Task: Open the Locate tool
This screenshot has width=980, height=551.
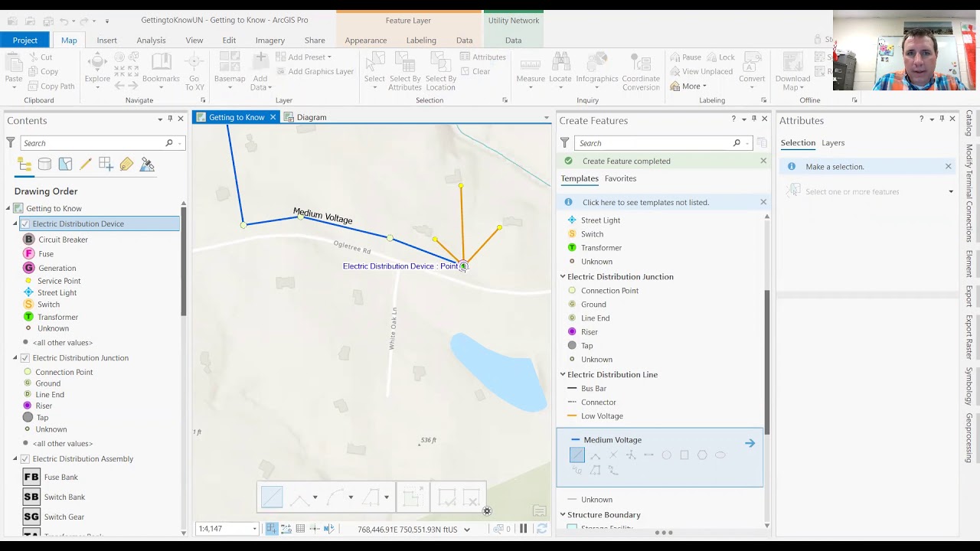Action: [560, 70]
